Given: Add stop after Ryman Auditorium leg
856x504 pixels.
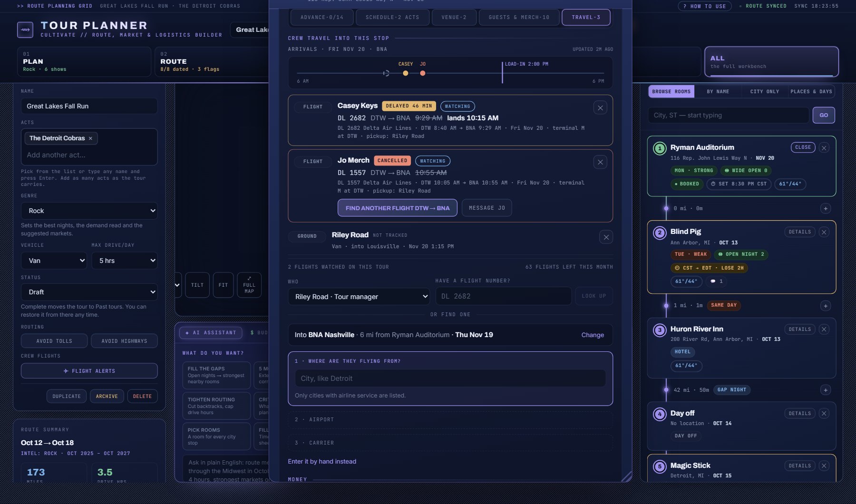Looking at the screenshot, I should click(826, 209).
